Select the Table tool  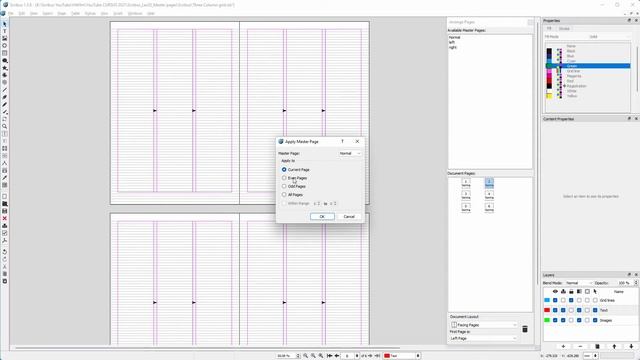coord(4,53)
